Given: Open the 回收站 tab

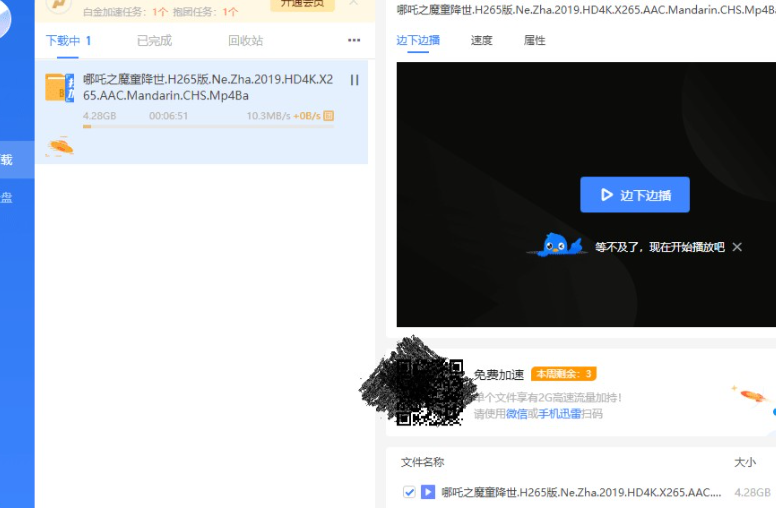Looking at the screenshot, I should click(x=245, y=41).
